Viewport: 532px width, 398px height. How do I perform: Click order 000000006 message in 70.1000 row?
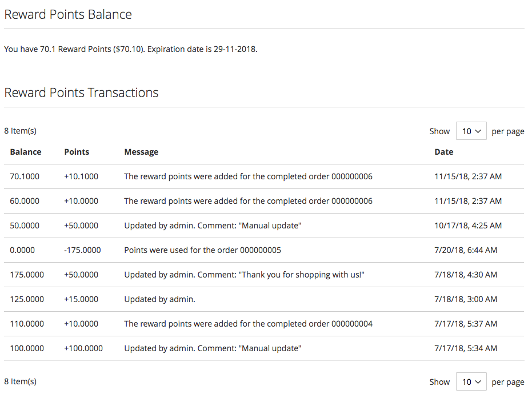pos(249,176)
